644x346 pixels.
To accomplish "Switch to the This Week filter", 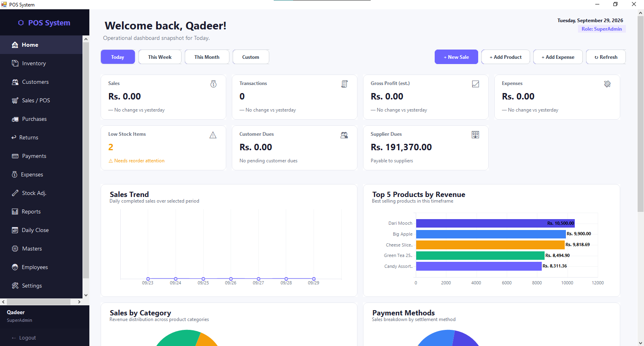I will point(160,57).
